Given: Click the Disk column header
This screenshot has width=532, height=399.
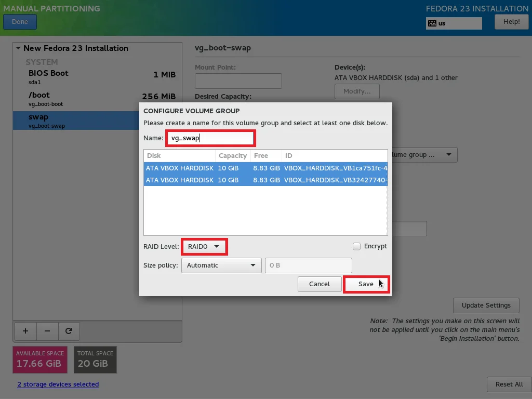Looking at the screenshot, I should tap(179, 156).
